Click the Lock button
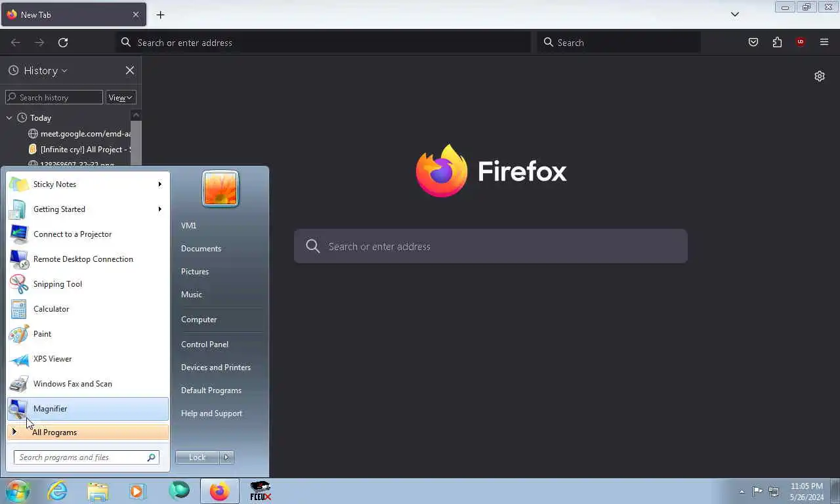This screenshot has height=504, width=840. click(197, 457)
